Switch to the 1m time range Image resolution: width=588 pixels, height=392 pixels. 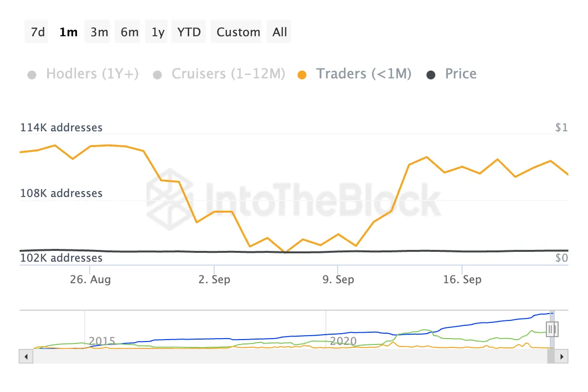[68, 32]
